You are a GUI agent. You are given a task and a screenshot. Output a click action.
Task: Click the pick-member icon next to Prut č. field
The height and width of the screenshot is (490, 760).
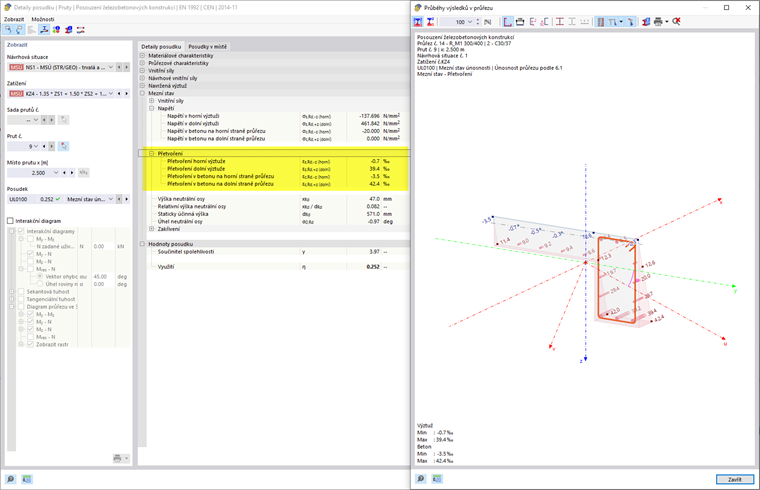[x=64, y=146]
